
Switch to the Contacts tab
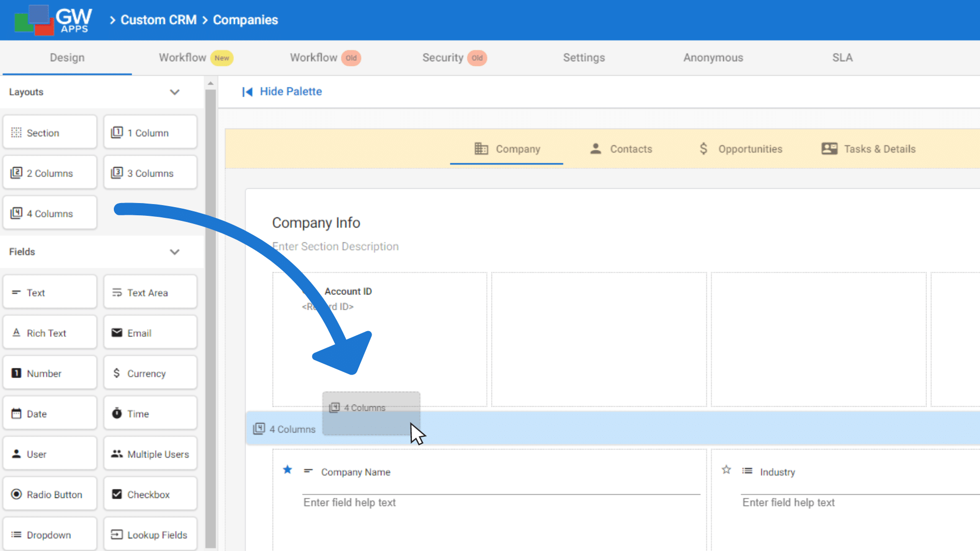(x=620, y=148)
